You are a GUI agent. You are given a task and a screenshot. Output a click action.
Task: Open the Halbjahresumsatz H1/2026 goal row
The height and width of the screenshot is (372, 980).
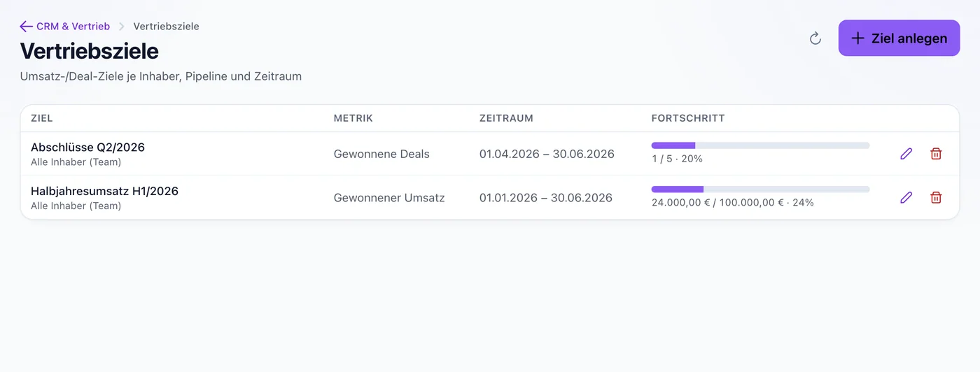click(x=490, y=198)
